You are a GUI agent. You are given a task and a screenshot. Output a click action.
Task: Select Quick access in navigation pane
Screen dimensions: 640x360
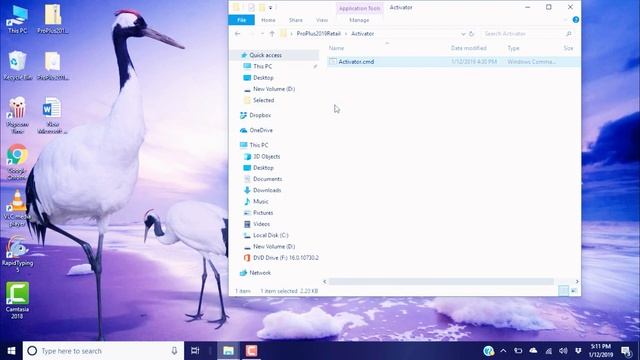click(x=265, y=55)
